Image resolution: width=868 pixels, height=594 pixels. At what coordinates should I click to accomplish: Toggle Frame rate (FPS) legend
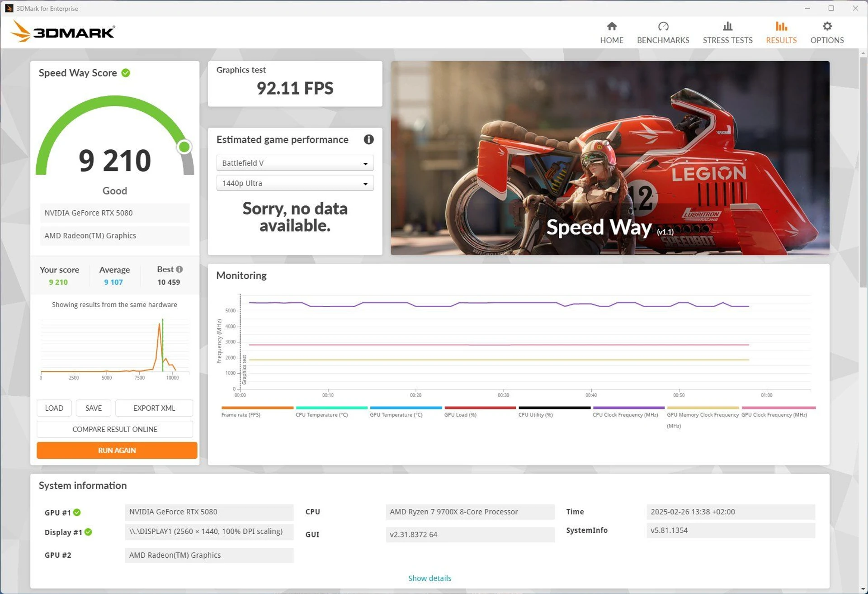(x=257, y=411)
